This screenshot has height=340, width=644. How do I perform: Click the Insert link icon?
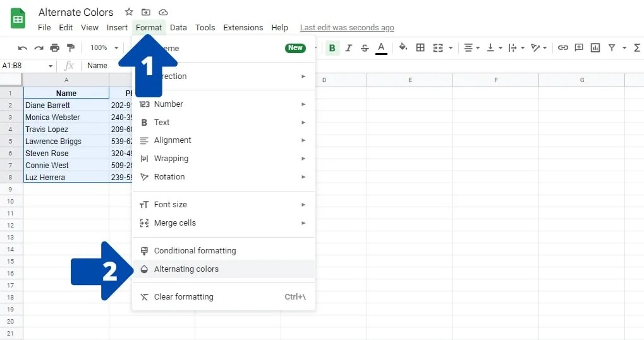coord(562,47)
